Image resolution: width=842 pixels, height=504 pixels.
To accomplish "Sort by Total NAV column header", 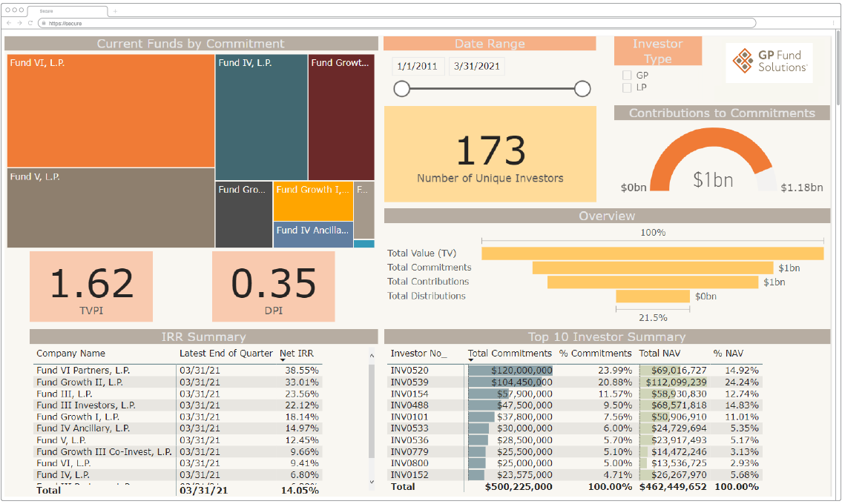I will click(x=660, y=354).
